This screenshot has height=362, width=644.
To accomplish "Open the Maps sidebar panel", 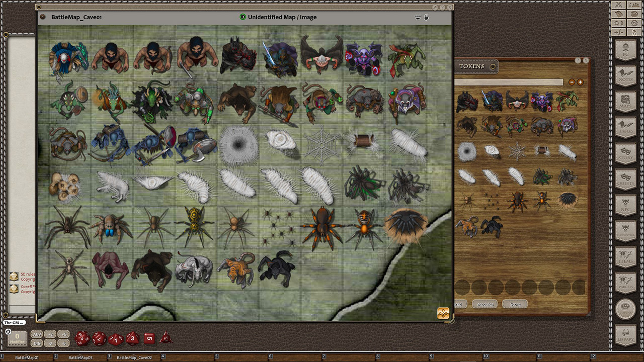I will [626, 102].
